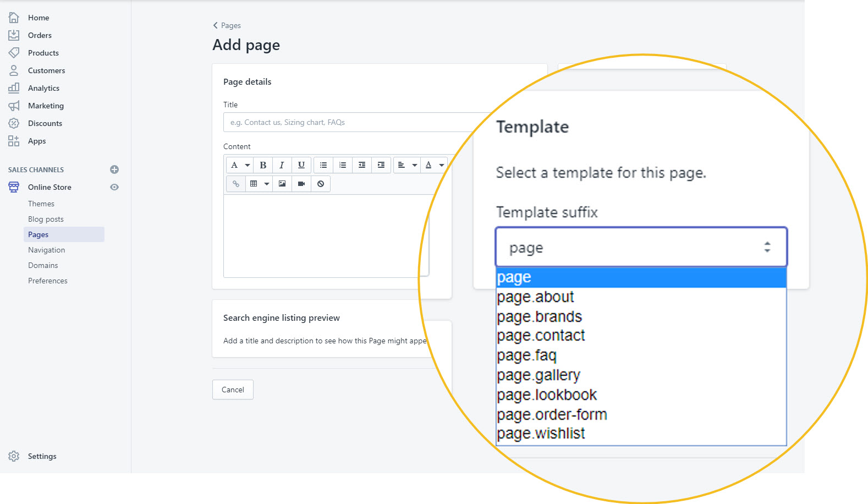Insert video using camera icon
Screen dimensions: 868x504
pyautogui.click(x=301, y=184)
